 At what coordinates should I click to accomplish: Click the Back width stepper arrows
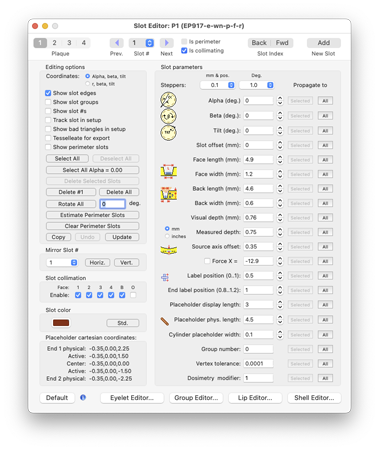tap(280, 203)
